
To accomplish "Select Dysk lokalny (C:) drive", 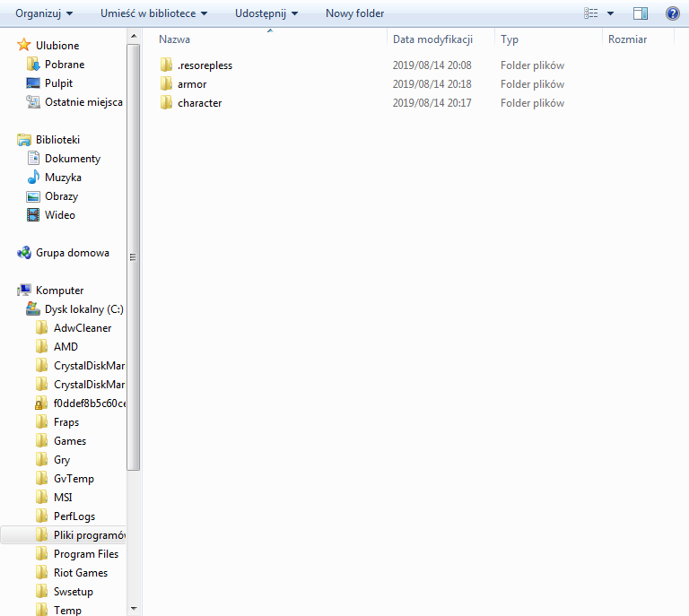I will coord(83,309).
